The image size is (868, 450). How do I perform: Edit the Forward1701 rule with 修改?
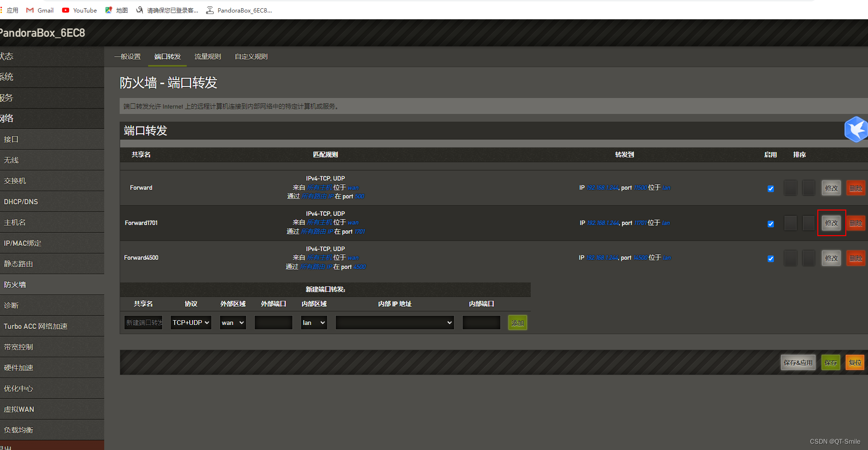[x=831, y=223]
